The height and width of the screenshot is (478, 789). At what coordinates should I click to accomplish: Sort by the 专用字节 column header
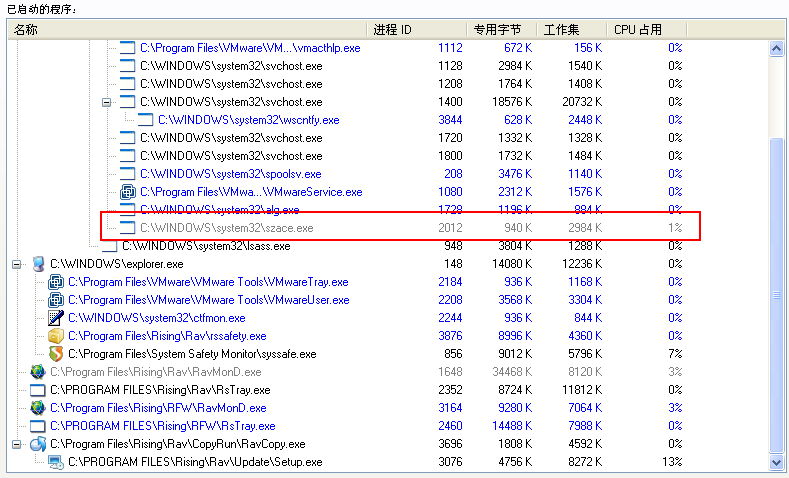[x=502, y=30]
